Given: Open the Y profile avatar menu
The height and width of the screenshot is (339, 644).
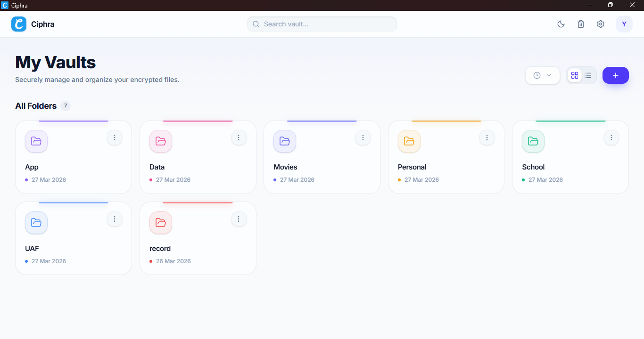Looking at the screenshot, I should click(624, 24).
